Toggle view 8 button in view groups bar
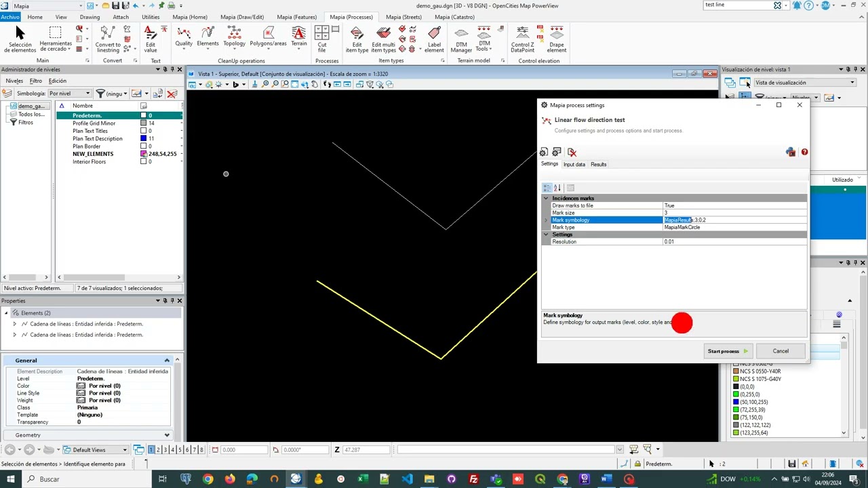The image size is (868, 488). click(201, 450)
